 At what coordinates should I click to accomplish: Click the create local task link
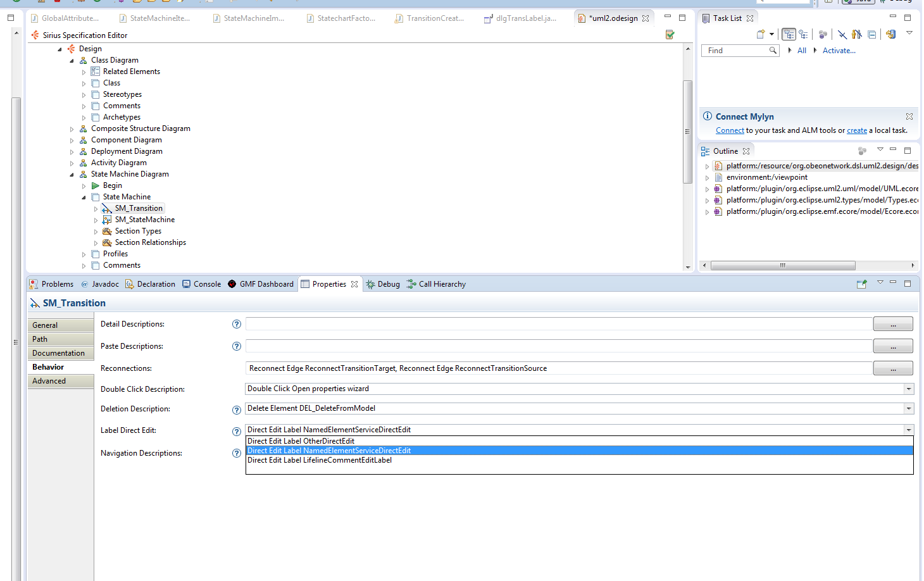pyautogui.click(x=857, y=130)
